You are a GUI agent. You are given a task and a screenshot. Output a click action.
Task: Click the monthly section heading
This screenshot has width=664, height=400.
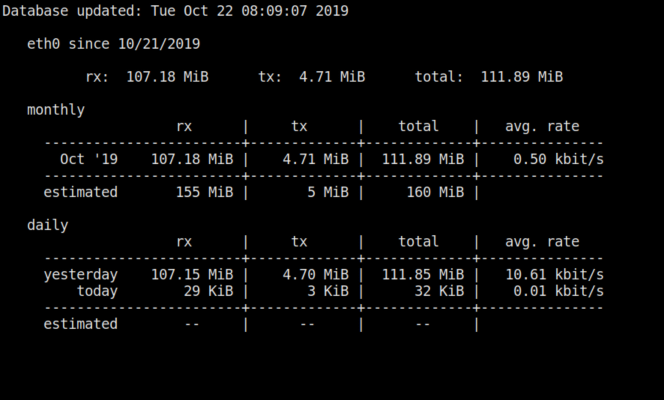click(x=56, y=110)
